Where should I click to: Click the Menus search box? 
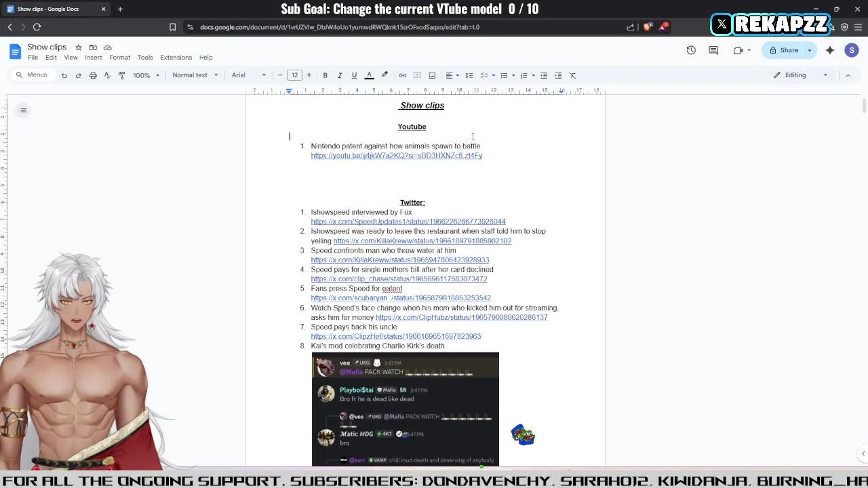tap(32, 75)
